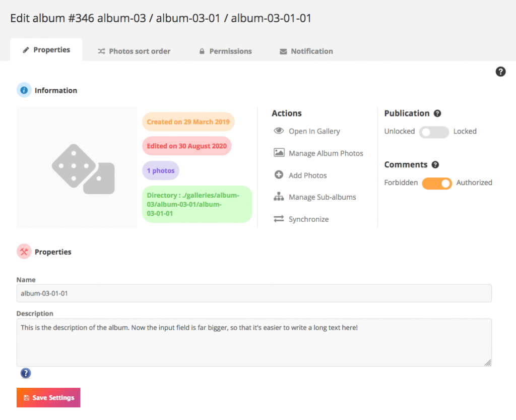
Task: Open the Permissions tab
Action: click(x=225, y=51)
